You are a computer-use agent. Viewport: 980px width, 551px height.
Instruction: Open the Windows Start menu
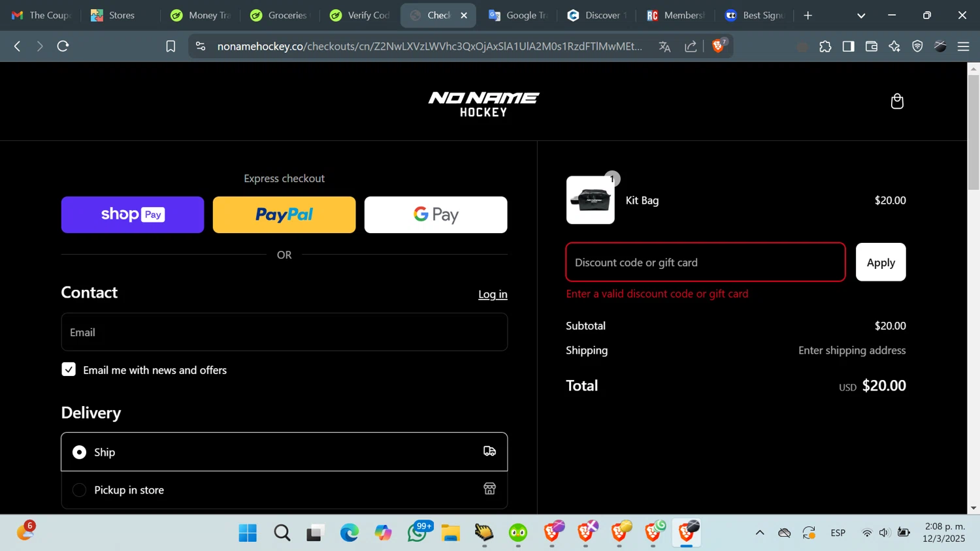click(x=248, y=533)
